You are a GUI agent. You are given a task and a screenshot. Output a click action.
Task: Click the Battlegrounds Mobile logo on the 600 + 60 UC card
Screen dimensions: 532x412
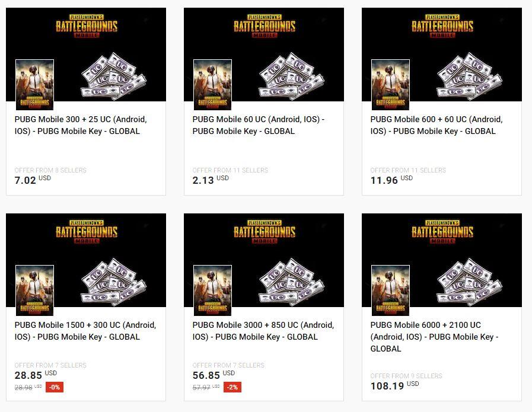442,25
